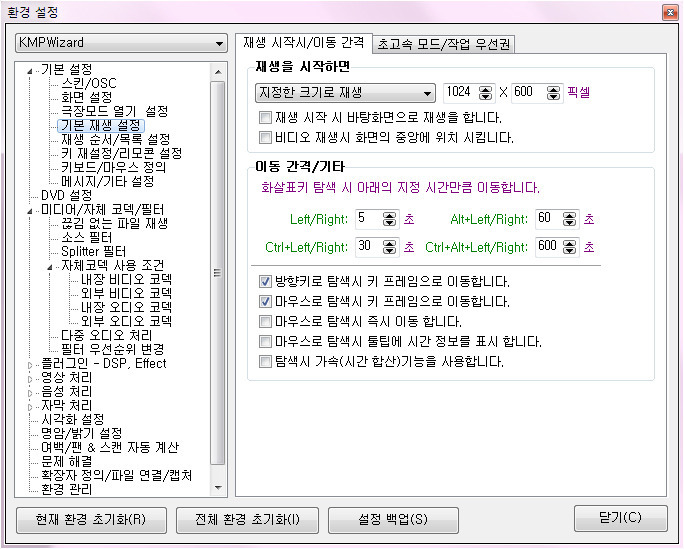Select the 재생 시작시/이동 간격 tab
The image size is (684, 549).
(304, 43)
